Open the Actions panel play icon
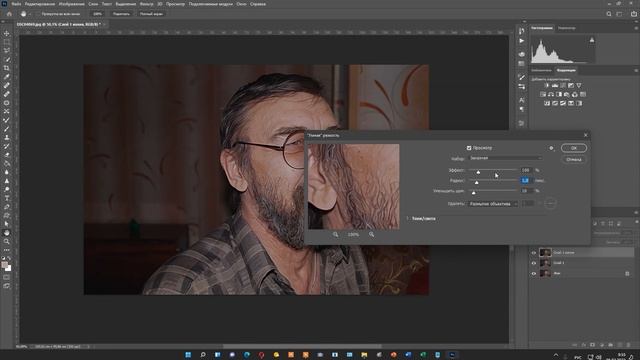The height and width of the screenshot is (360, 640). pos(522,41)
